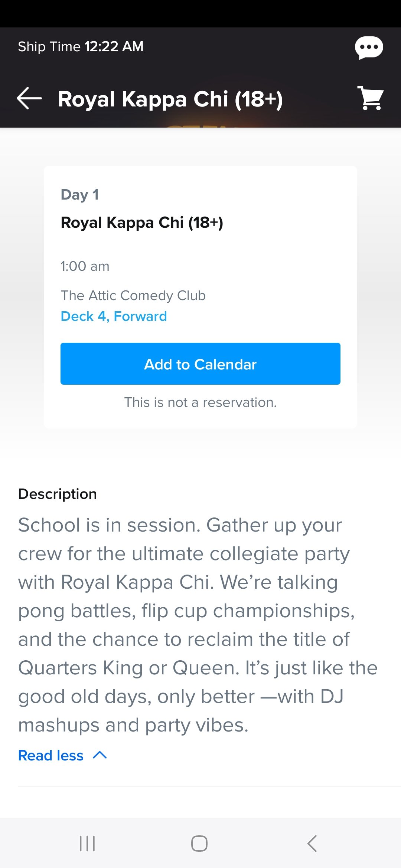The height and width of the screenshot is (868, 401).
Task: Select the Day 1 label
Action: 79,194
